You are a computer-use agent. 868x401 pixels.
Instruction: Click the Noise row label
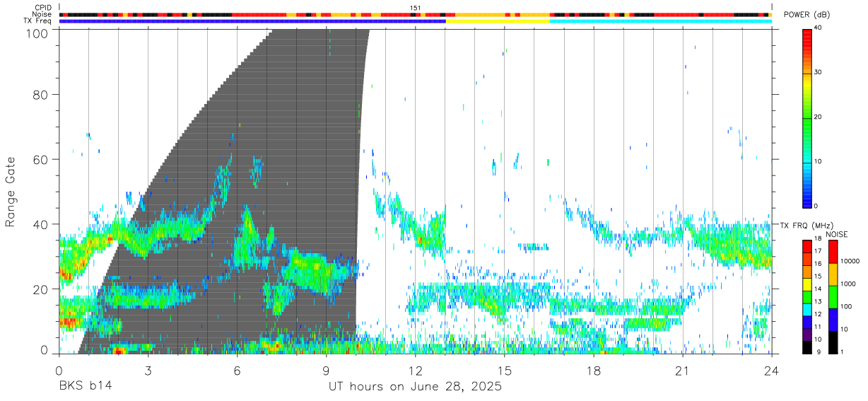pyautogui.click(x=42, y=14)
